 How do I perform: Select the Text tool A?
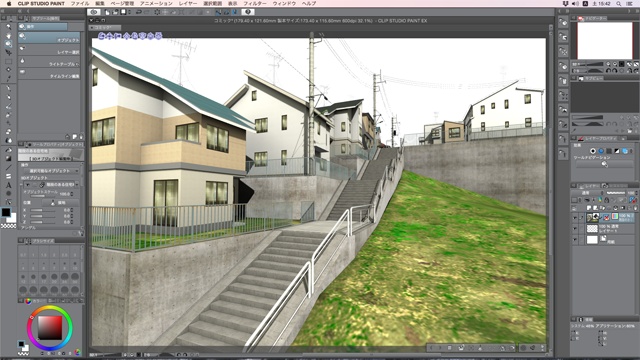(8, 185)
